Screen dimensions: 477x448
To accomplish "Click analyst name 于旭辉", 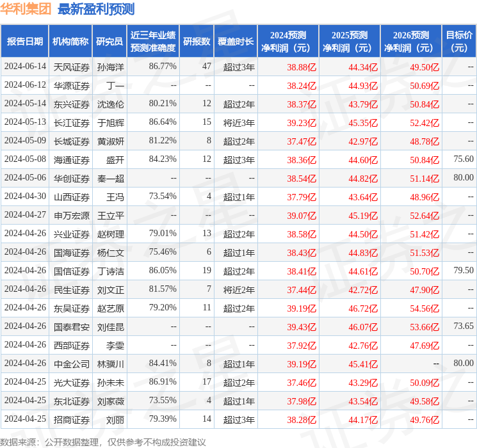I will [x=110, y=123].
